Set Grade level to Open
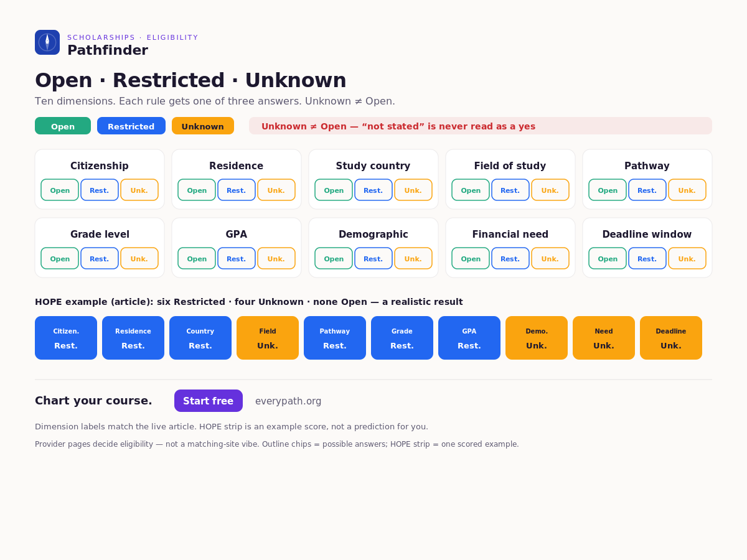Viewport: 747px width, 560px height. pyautogui.click(x=60, y=258)
